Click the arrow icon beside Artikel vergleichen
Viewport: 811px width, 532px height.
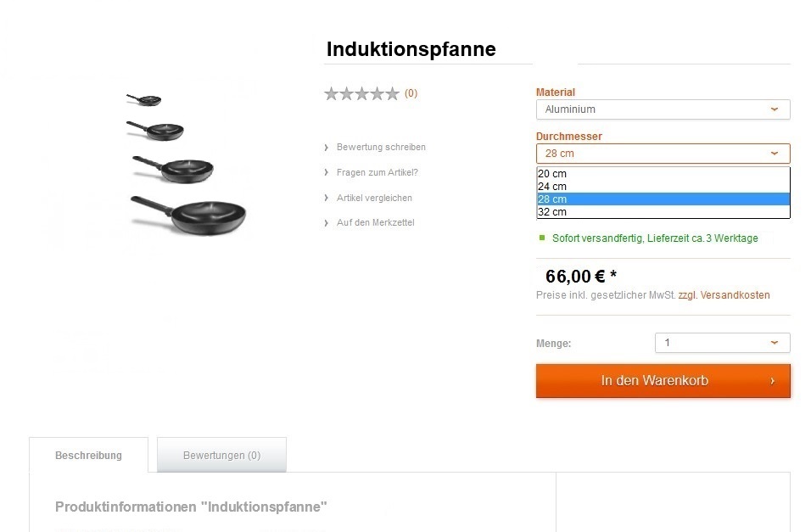point(326,199)
